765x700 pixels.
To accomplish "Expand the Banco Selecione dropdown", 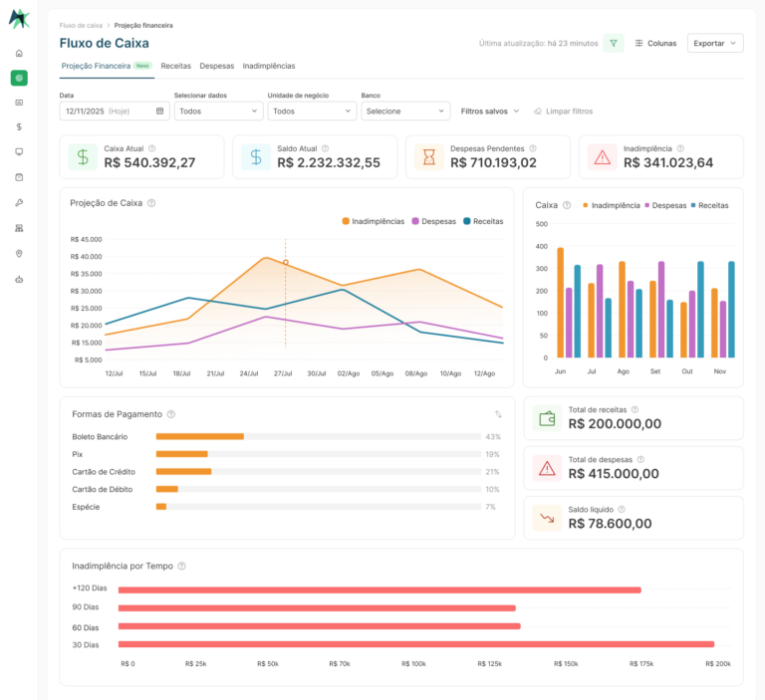I will pos(405,112).
